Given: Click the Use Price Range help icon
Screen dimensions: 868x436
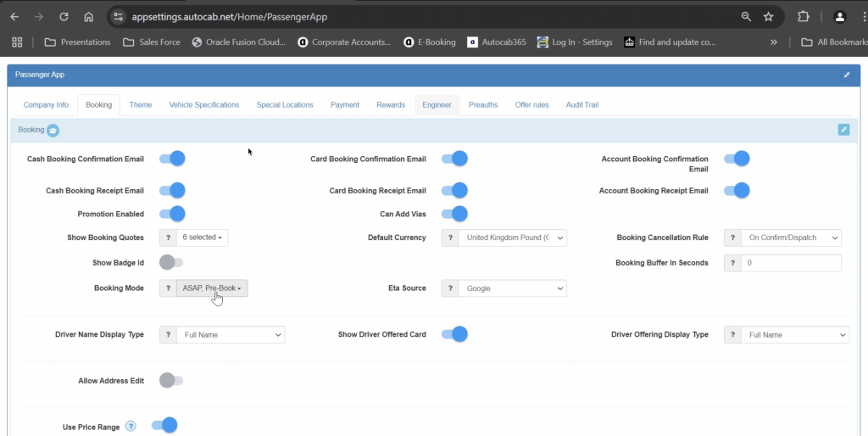Looking at the screenshot, I should point(131,426).
